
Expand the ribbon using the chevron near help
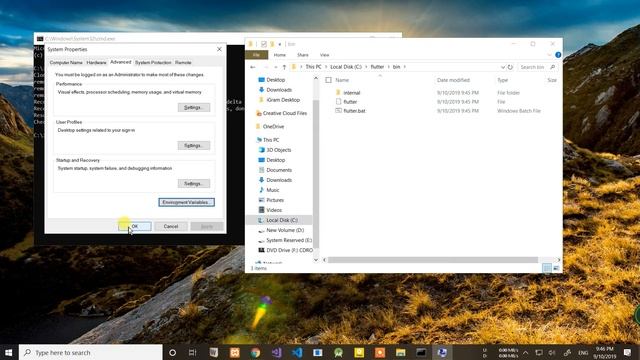549,55
